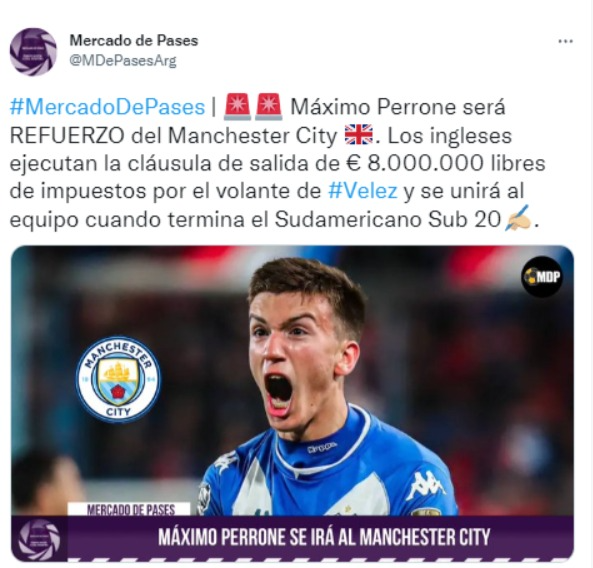Click the writing hand emoji
Viewport: 593px width, 568px height.
(518, 218)
